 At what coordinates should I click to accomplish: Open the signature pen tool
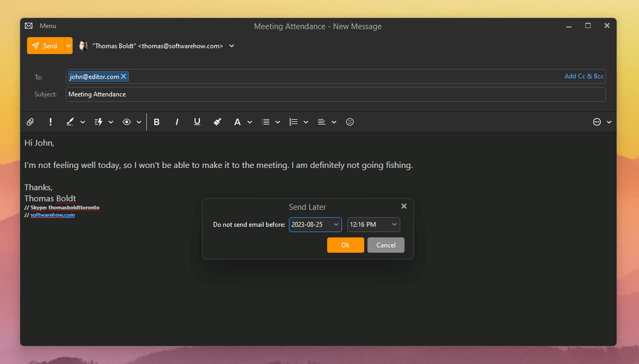point(70,122)
